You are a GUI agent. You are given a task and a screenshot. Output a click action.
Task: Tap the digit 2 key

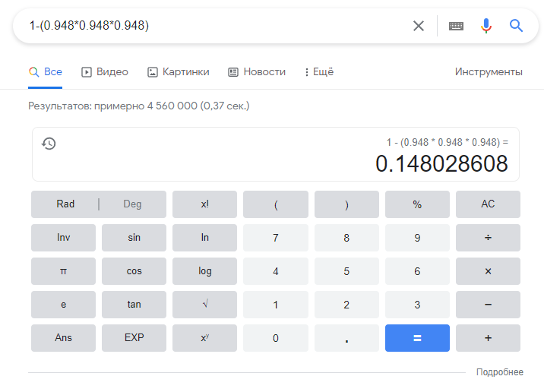[346, 305]
